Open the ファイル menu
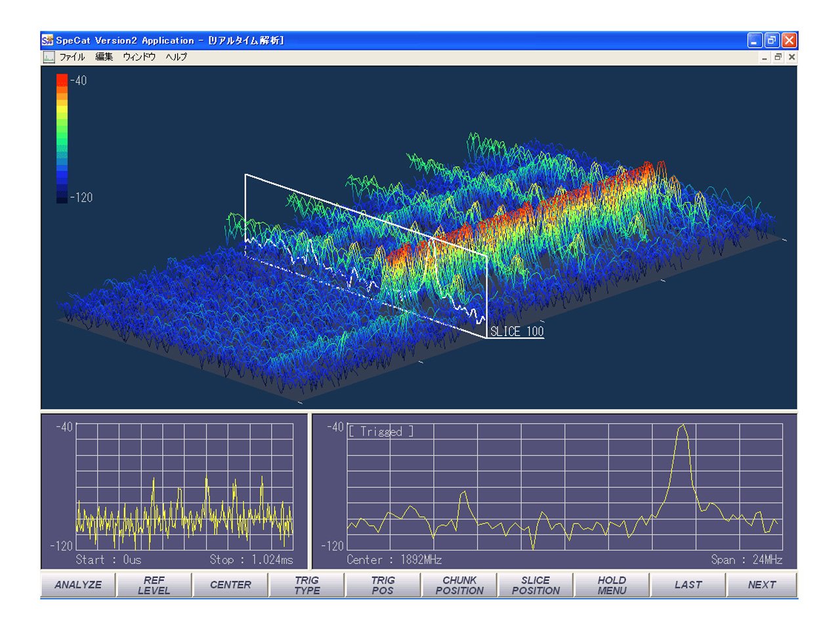 [72, 57]
